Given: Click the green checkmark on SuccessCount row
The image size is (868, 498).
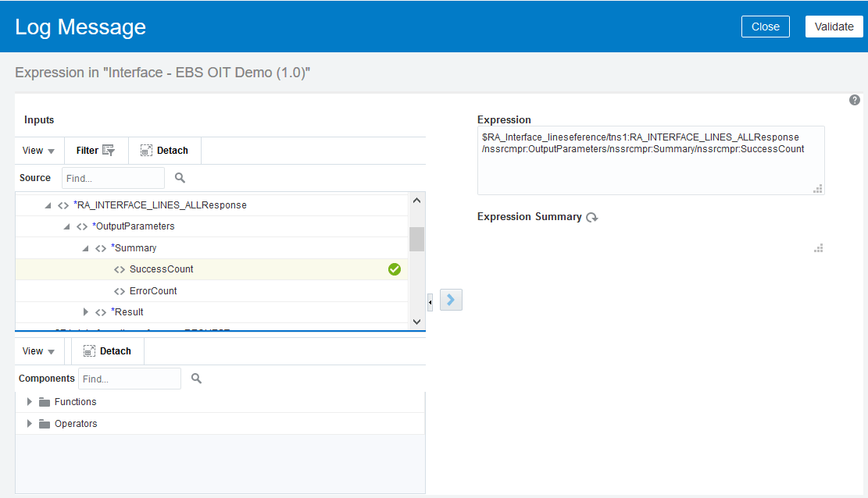Looking at the screenshot, I should coord(394,269).
